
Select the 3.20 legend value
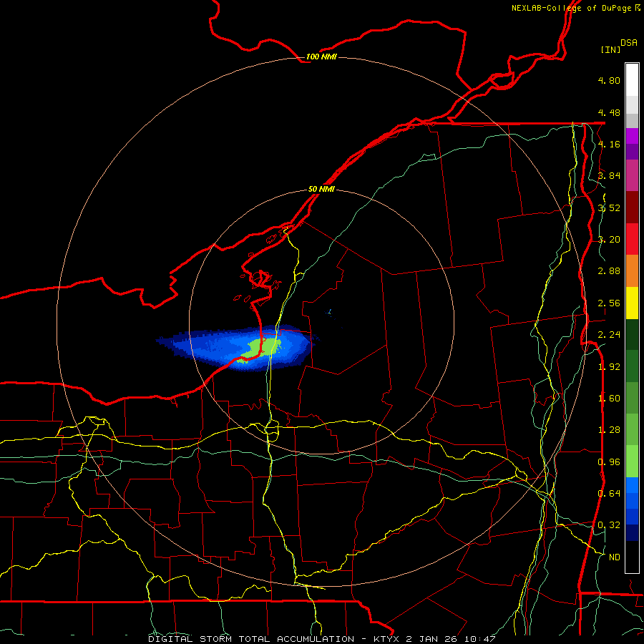(x=609, y=240)
